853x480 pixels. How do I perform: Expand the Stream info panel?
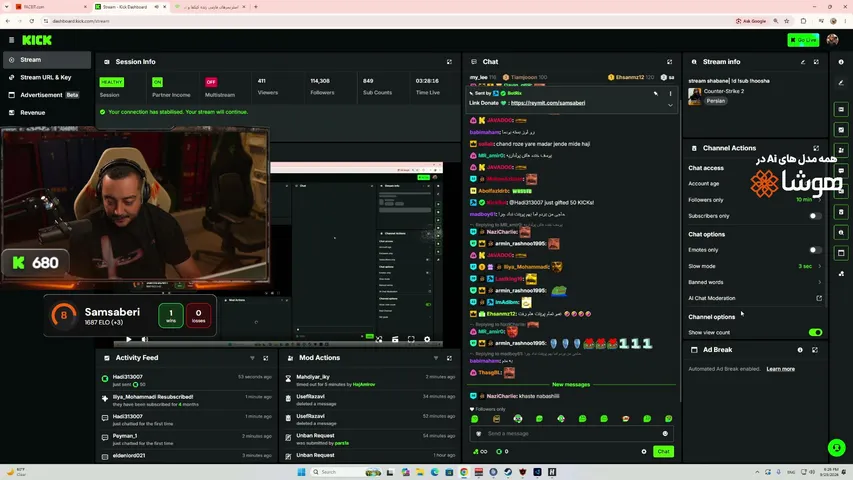pyautogui.click(x=816, y=62)
